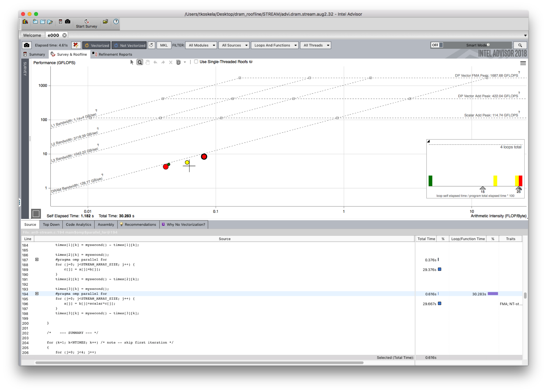Open the tab list arrow at far right
547x392 pixels.
click(525, 35)
